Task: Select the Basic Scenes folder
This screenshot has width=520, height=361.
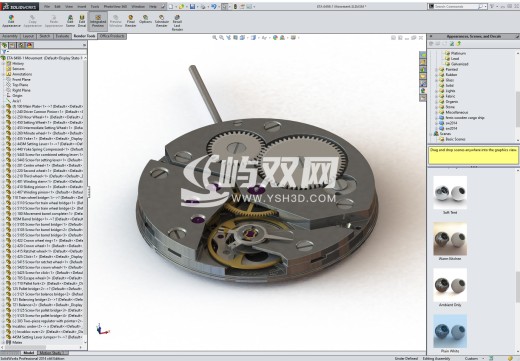Action: (453, 139)
